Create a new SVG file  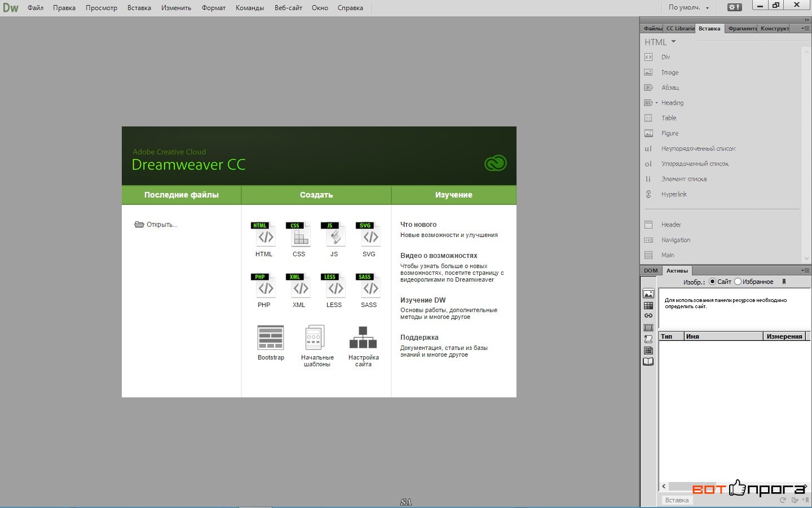[x=369, y=239]
